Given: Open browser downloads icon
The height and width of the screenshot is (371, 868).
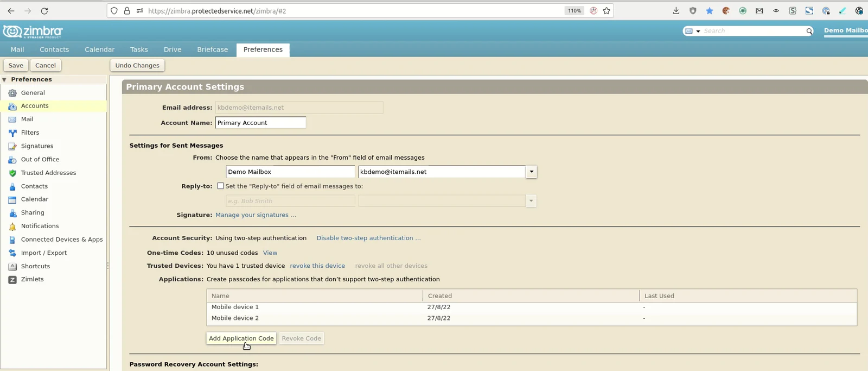Looking at the screenshot, I should pos(676,11).
